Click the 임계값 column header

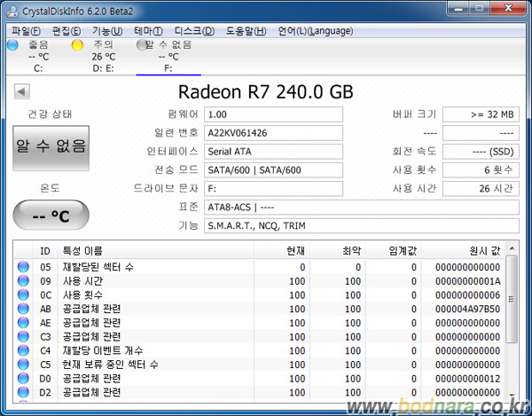(x=393, y=251)
